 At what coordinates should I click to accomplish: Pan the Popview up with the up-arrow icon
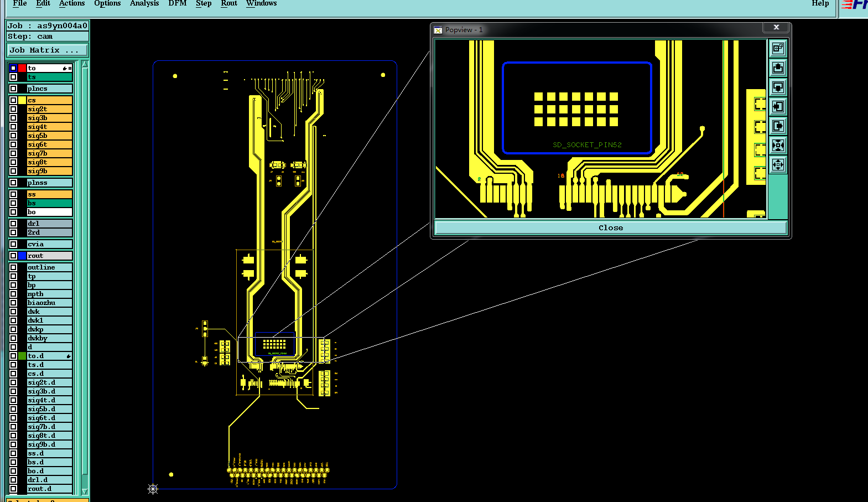tap(778, 68)
